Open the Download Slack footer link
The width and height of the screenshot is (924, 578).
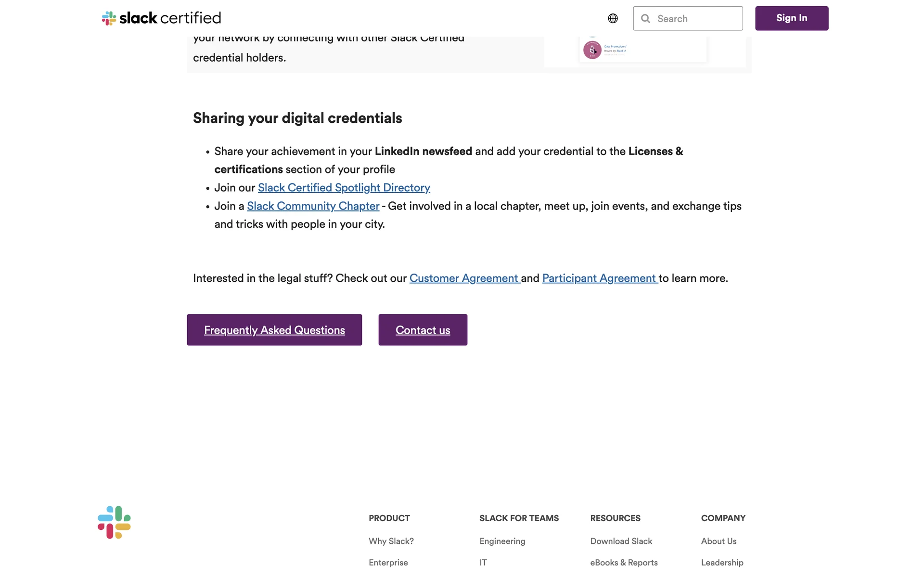click(x=621, y=541)
